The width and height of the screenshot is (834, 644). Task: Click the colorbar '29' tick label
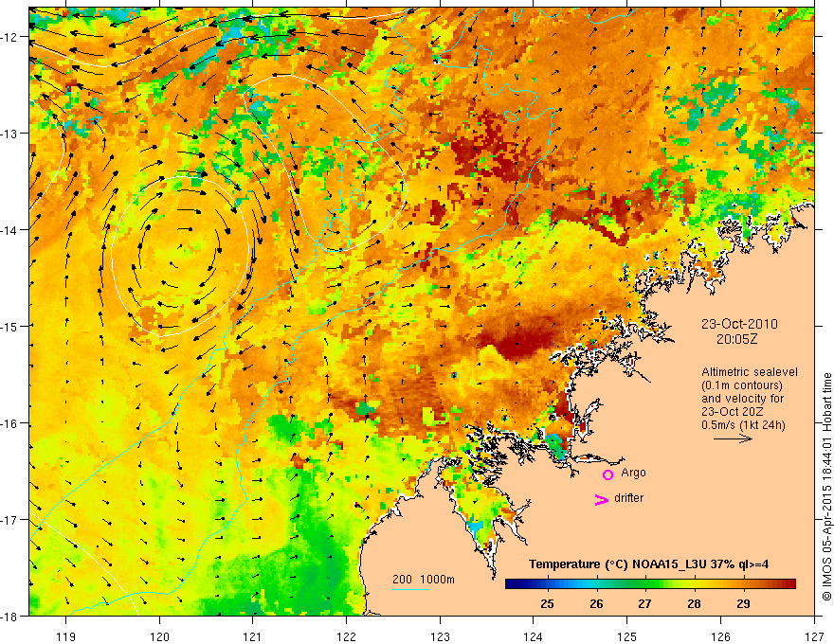[743, 604]
